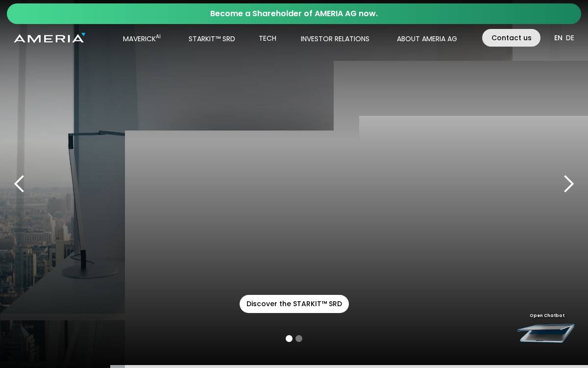
Task: Open the chatbot laptop icon
Action: point(546,333)
